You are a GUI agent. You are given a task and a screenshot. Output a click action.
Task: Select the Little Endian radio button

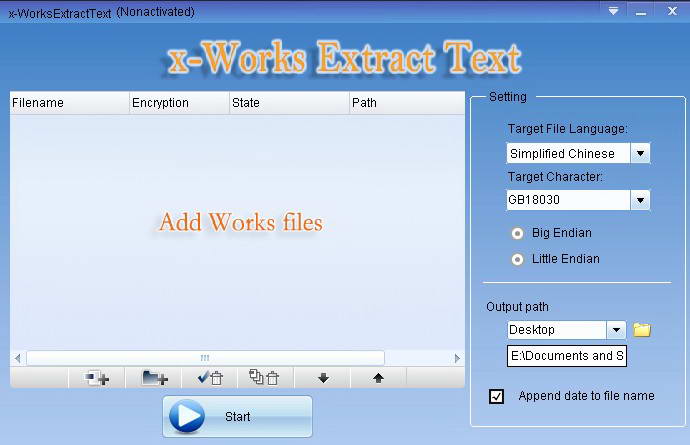click(518, 260)
